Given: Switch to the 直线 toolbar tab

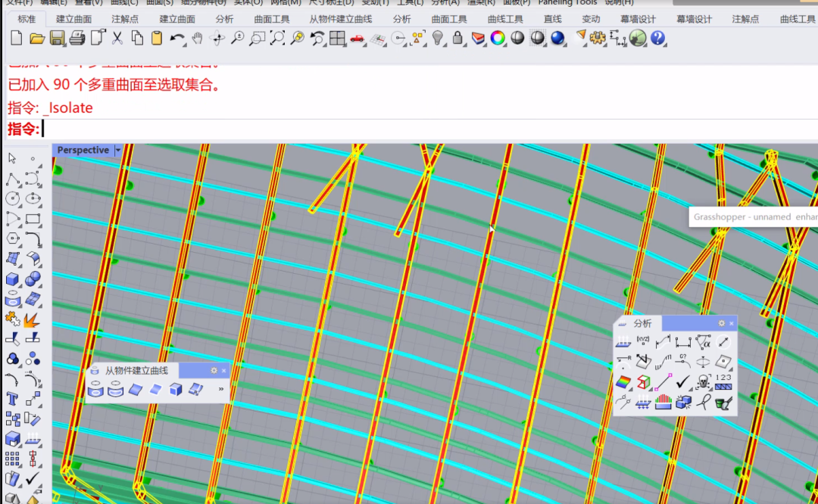Looking at the screenshot, I should (552, 19).
